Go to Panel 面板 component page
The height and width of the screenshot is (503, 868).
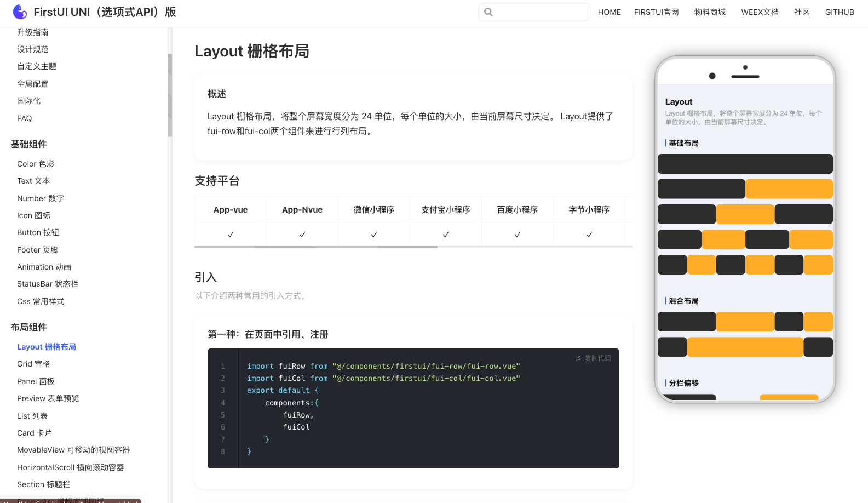pyautogui.click(x=36, y=381)
